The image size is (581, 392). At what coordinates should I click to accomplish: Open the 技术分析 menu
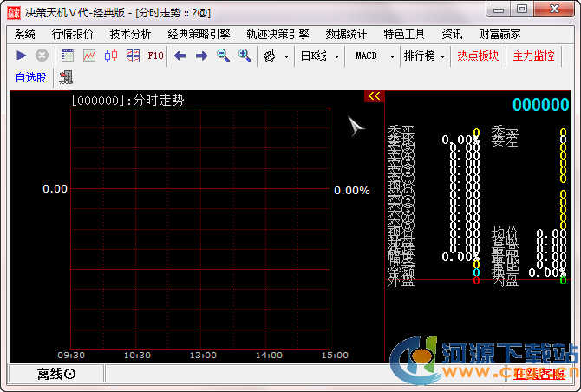[130, 34]
